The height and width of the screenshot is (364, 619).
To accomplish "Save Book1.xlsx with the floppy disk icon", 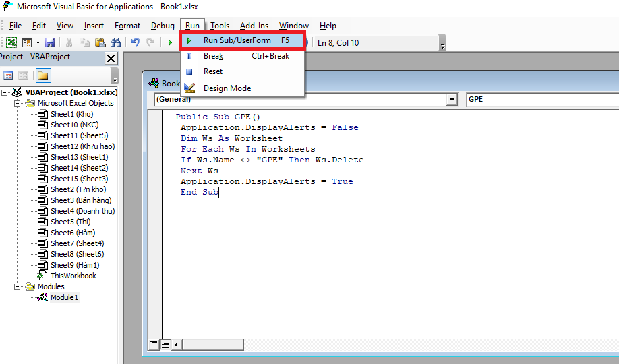I will pos(50,42).
